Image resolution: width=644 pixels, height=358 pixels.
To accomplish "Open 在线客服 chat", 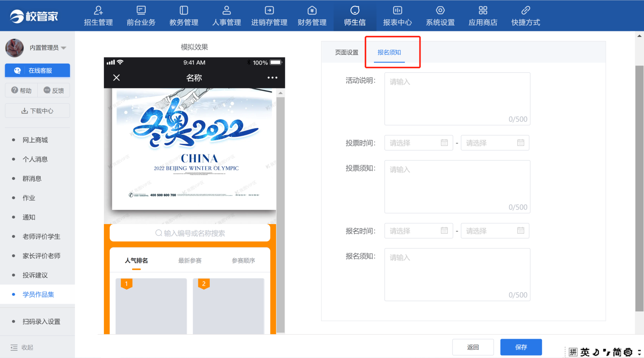I will (37, 70).
